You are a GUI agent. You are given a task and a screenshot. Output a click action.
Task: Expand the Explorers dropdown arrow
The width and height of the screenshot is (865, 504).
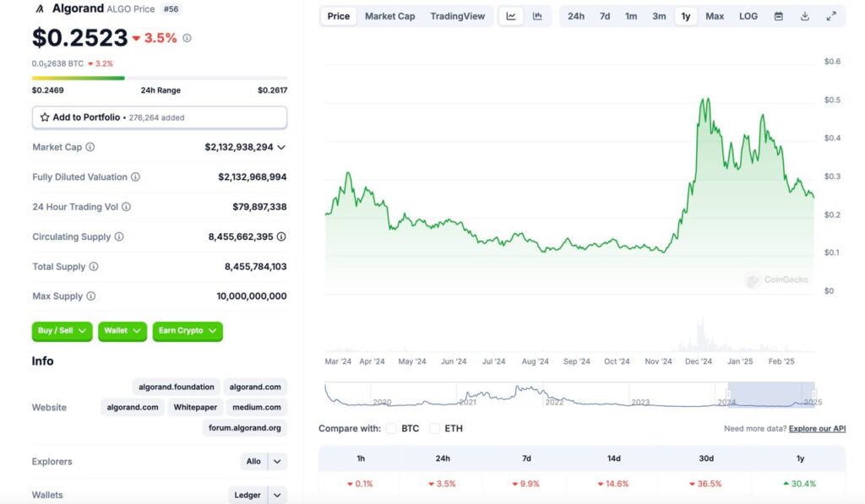click(277, 462)
